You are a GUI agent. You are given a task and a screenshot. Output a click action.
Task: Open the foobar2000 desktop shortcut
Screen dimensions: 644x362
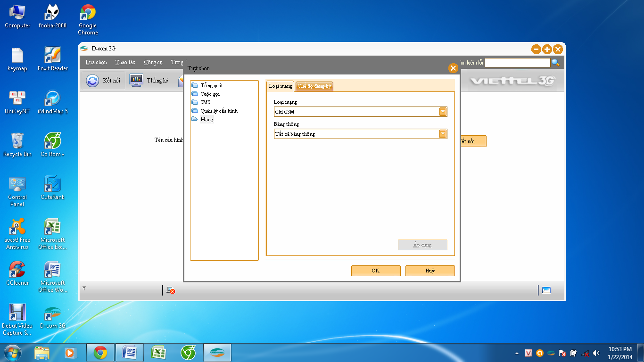pyautogui.click(x=52, y=17)
